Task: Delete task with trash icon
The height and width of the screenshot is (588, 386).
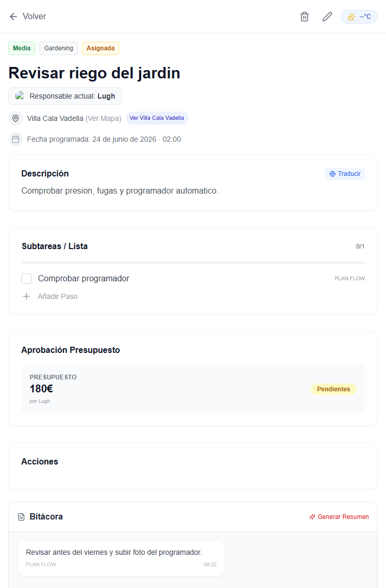Action: tap(305, 17)
